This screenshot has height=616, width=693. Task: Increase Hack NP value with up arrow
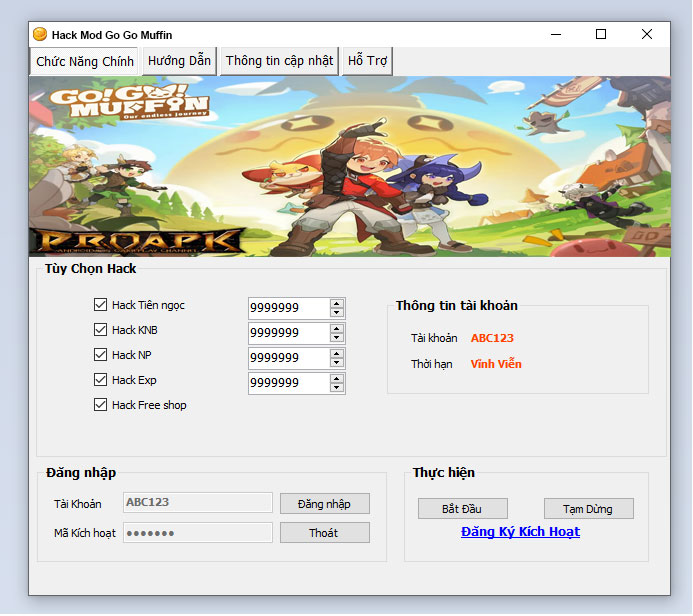337,354
